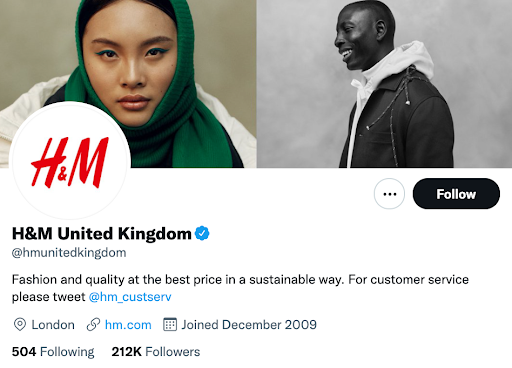
Task: Open the black-and-white header photo of man
Action: coord(384,84)
